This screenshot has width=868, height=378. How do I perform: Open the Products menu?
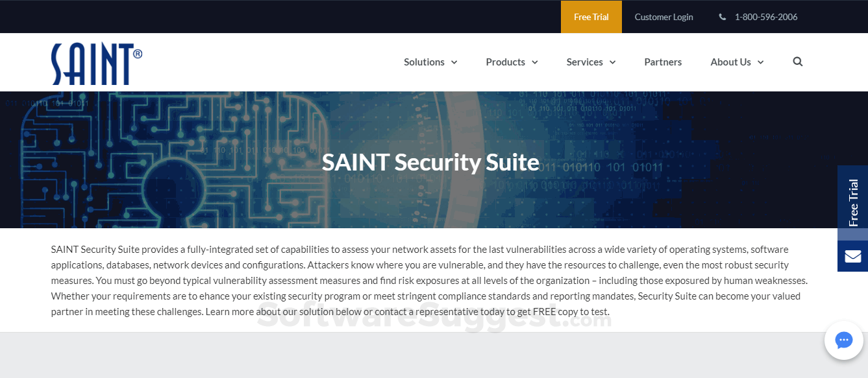[505, 62]
